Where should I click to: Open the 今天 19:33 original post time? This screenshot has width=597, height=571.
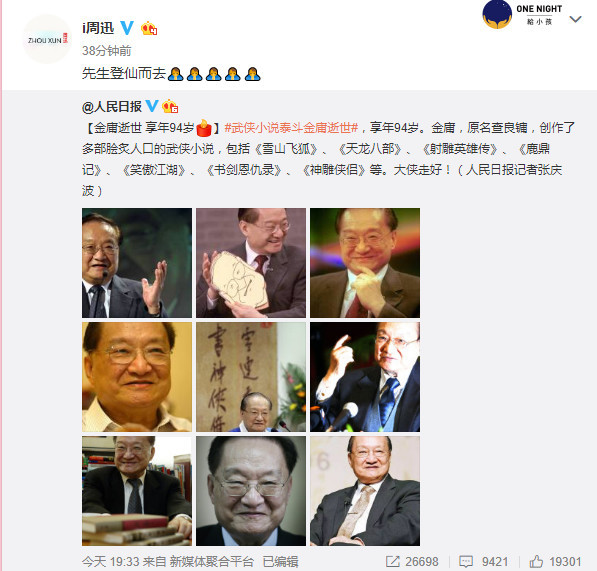pos(110,561)
